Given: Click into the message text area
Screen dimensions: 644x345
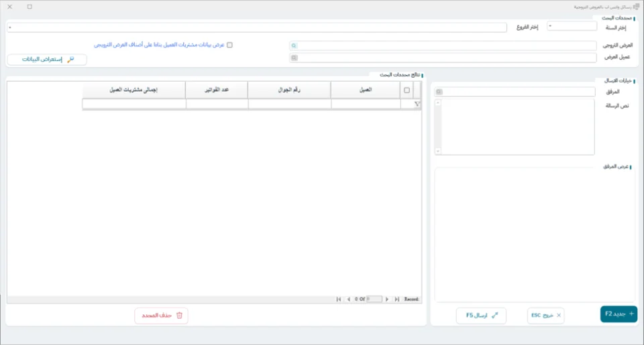Looking at the screenshot, I should coord(517,127).
